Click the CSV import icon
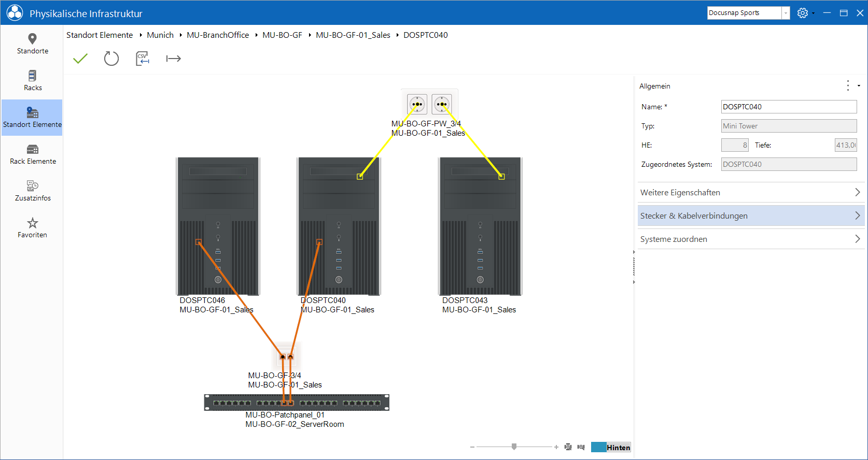This screenshot has height=460, width=868. tap(143, 59)
